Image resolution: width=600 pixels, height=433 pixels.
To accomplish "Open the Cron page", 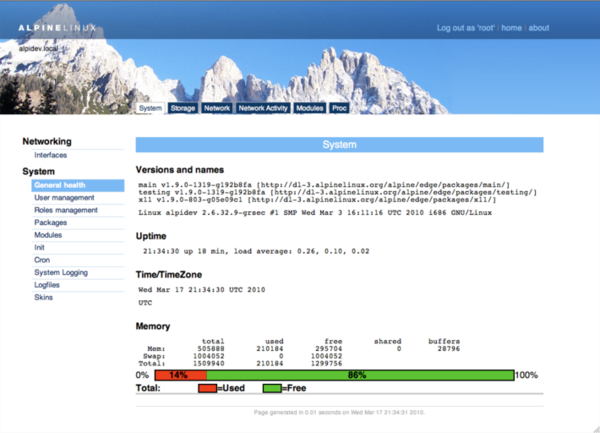I will tap(42, 260).
